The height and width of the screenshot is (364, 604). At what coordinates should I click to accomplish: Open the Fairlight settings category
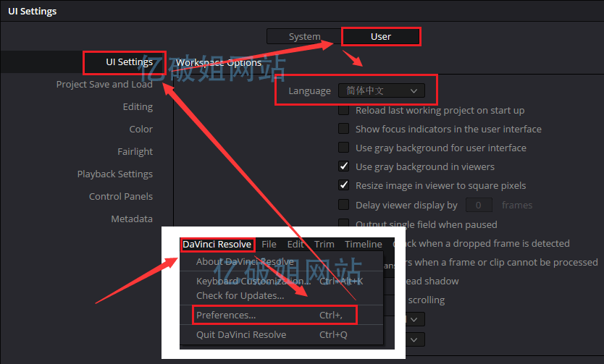pyautogui.click(x=135, y=151)
